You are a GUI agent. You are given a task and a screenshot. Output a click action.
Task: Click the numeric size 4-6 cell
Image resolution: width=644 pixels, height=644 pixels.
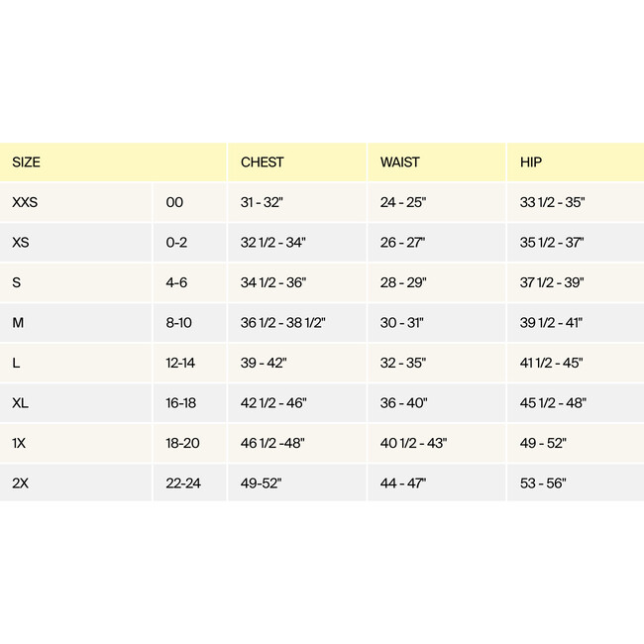[x=177, y=282]
